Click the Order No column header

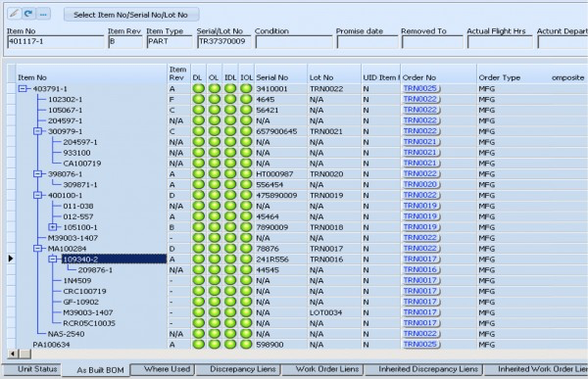438,73
